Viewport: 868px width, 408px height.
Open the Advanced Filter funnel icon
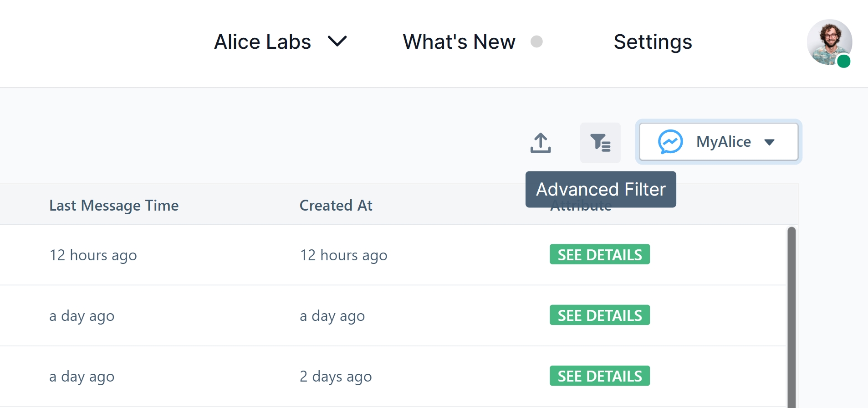600,143
